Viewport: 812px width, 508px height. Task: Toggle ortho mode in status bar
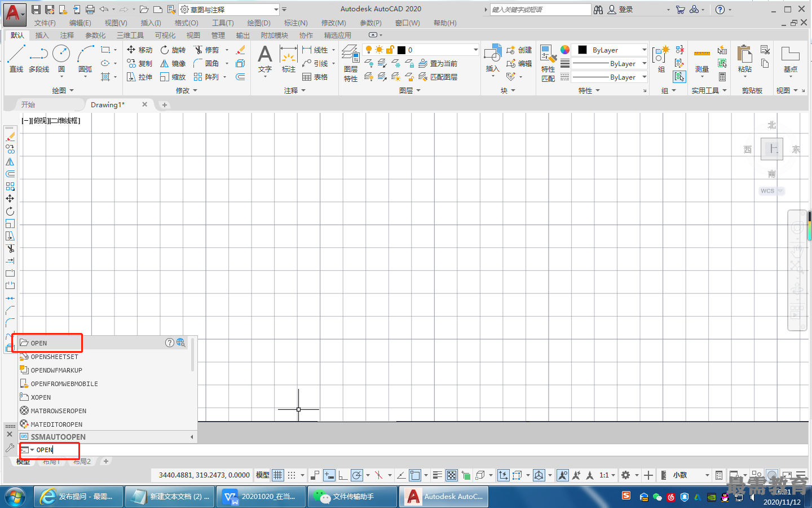pos(343,475)
